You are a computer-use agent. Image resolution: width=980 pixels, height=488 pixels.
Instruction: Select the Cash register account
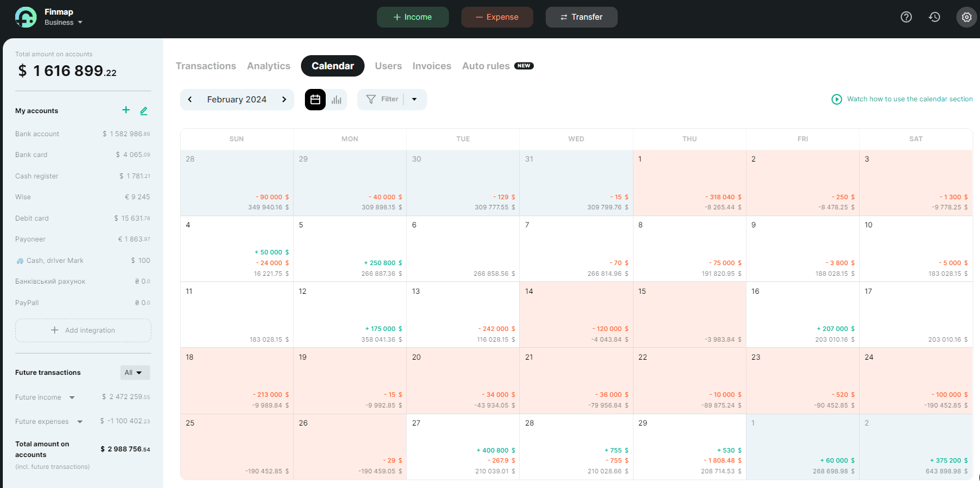click(x=83, y=176)
